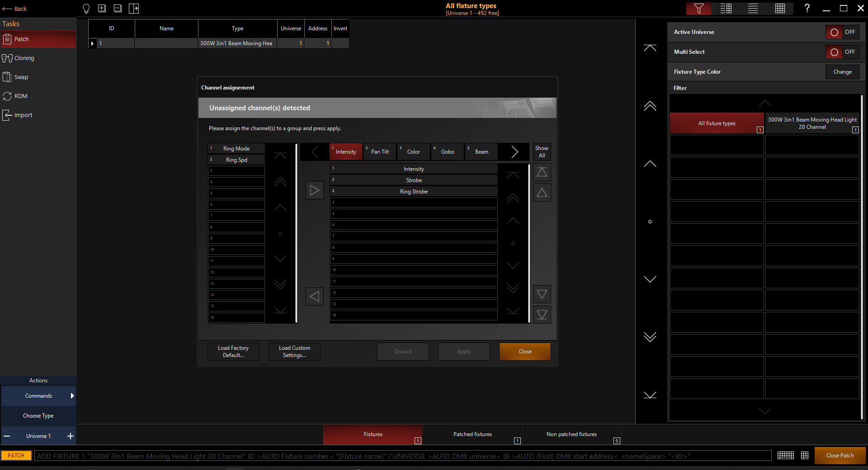The image size is (868, 470).
Task: Click the patch command line input field
Action: coord(402,456)
